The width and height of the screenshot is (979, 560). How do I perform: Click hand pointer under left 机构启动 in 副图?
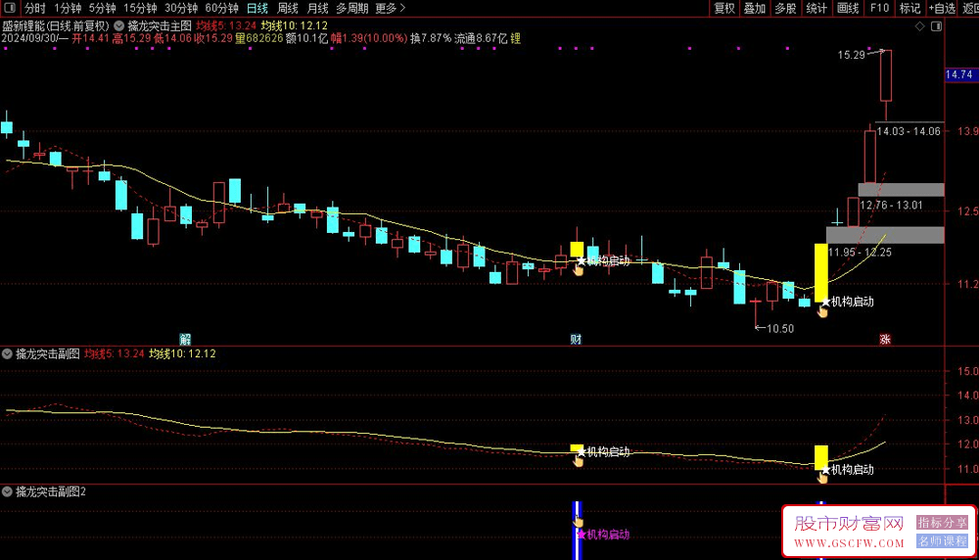579,461
